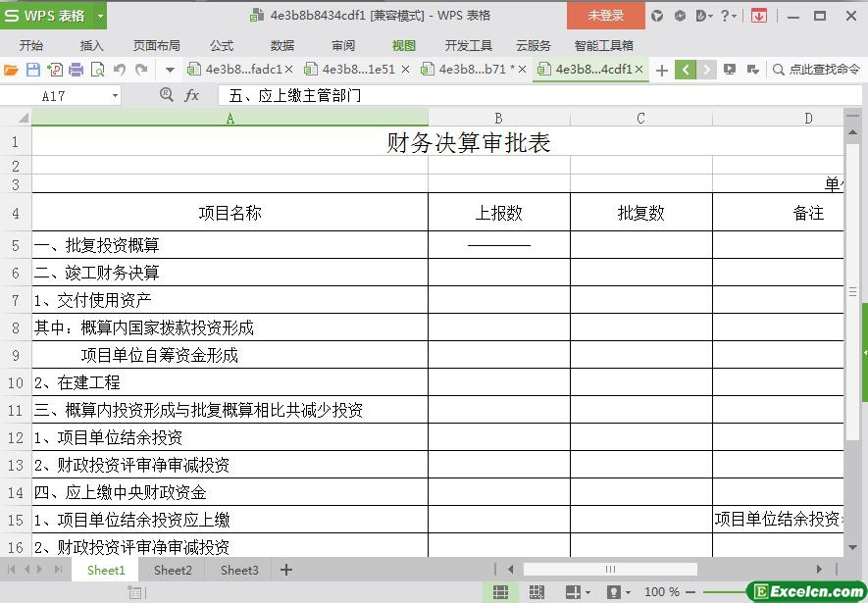The height and width of the screenshot is (603, 868).
Task: Select column C header
Action: 640,118
